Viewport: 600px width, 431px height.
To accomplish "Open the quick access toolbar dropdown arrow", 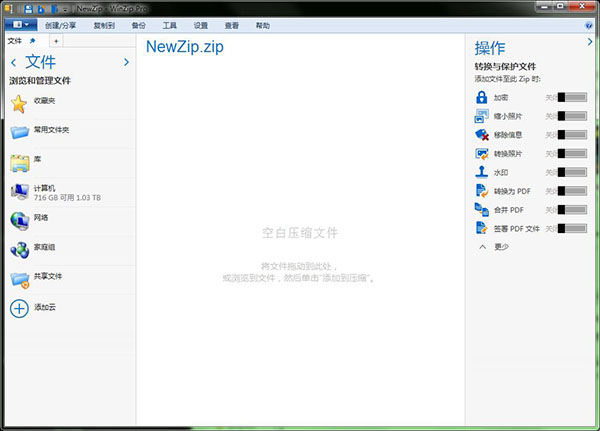I will click(x=65, y=9).
